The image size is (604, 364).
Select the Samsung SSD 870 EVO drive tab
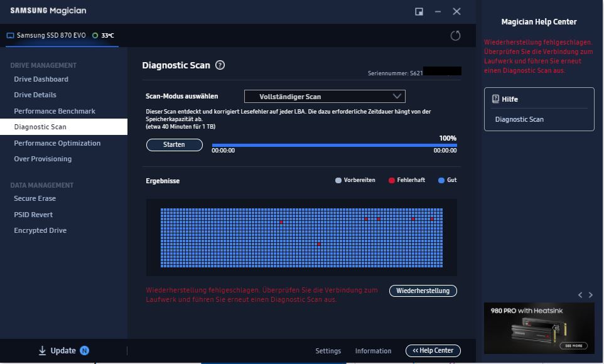click(62, 35)
